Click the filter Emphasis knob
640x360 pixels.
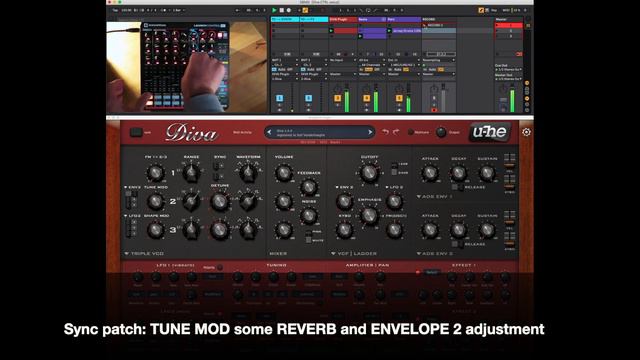[369, 215]
